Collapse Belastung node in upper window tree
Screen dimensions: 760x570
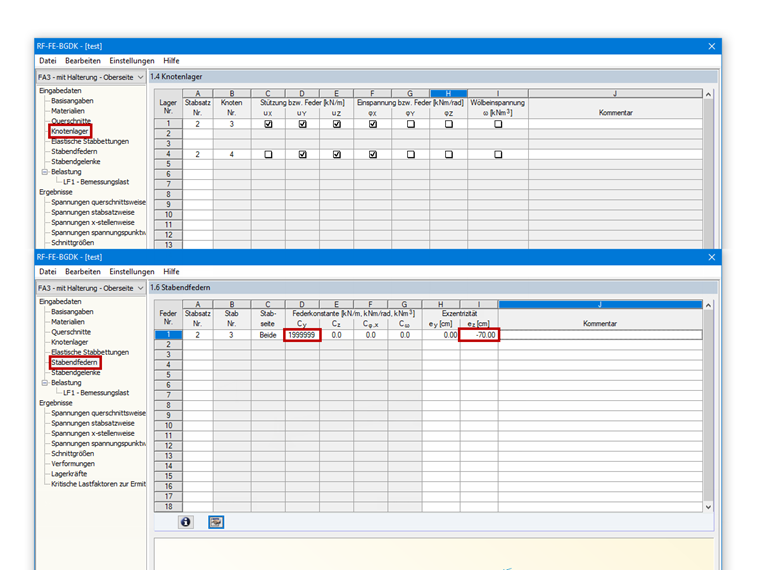click(x=45, y=172)
